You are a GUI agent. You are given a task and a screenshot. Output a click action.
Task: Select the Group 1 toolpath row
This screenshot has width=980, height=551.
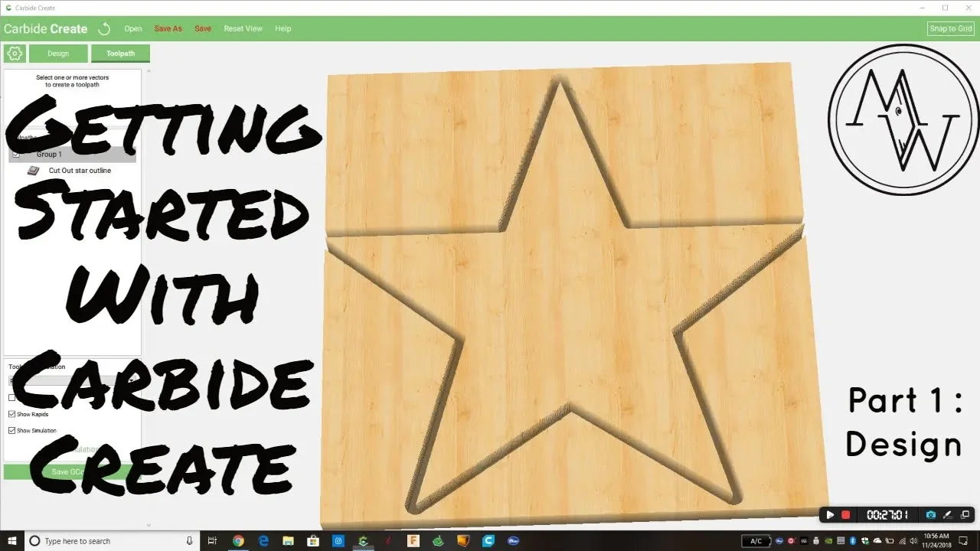pyautogui.click(x=73, y=155)
